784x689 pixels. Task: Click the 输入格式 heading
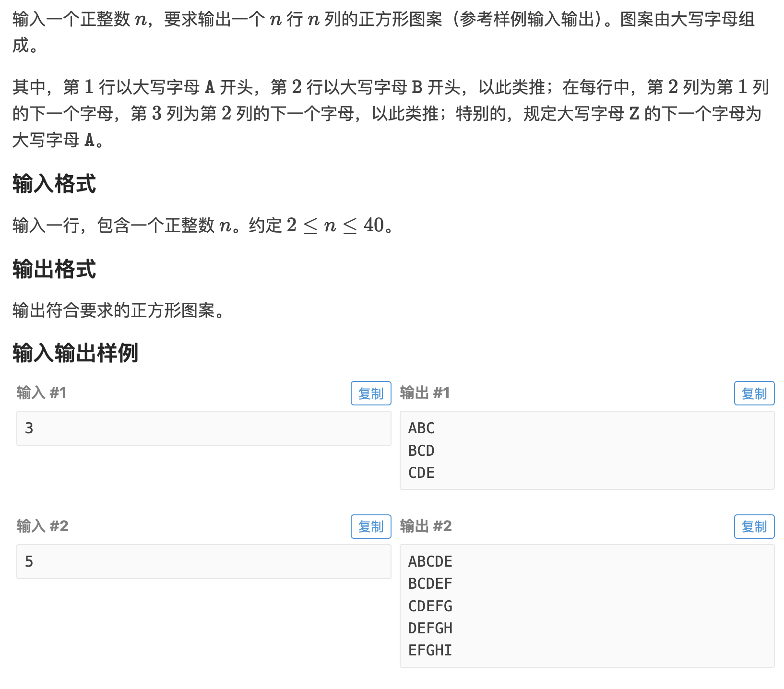(x=54, y=184)
